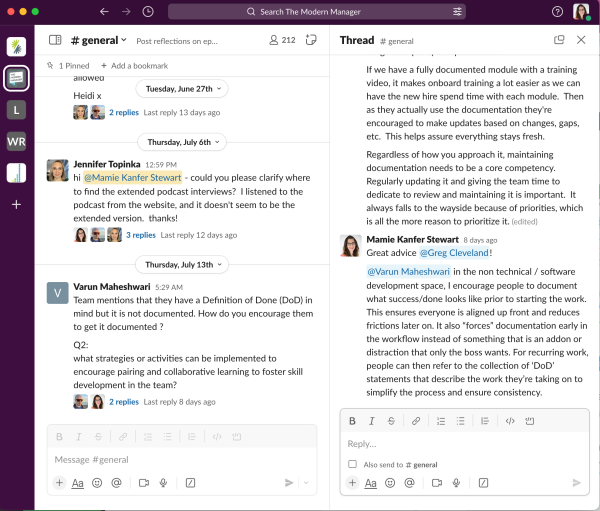
Task: Open 2 replies under the Heidi x message
Action: click(x=124, y=113)
